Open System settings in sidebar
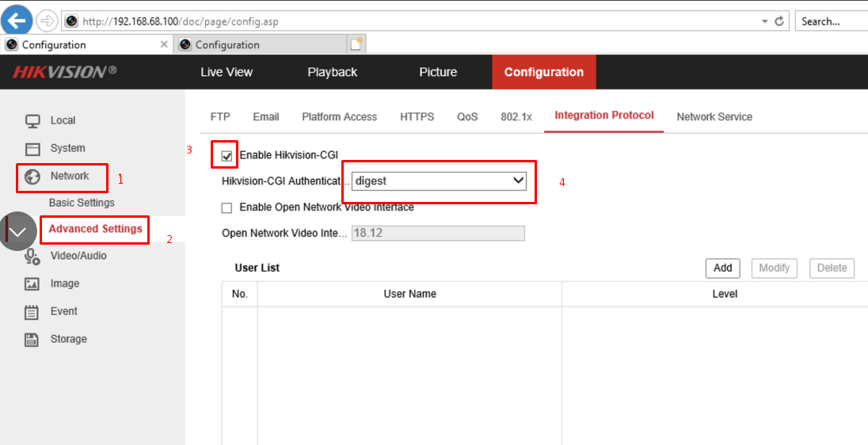This screenshot has height=445, width=868. pyautogui.click(x=67, y=148)
